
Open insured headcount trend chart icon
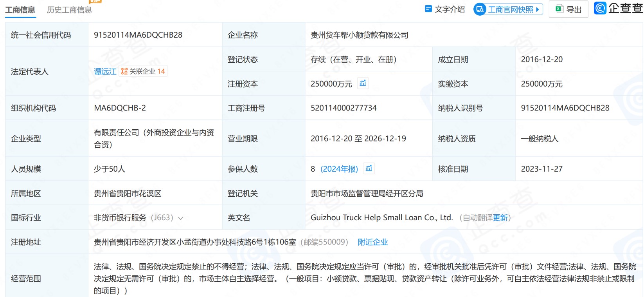point(369,168)
